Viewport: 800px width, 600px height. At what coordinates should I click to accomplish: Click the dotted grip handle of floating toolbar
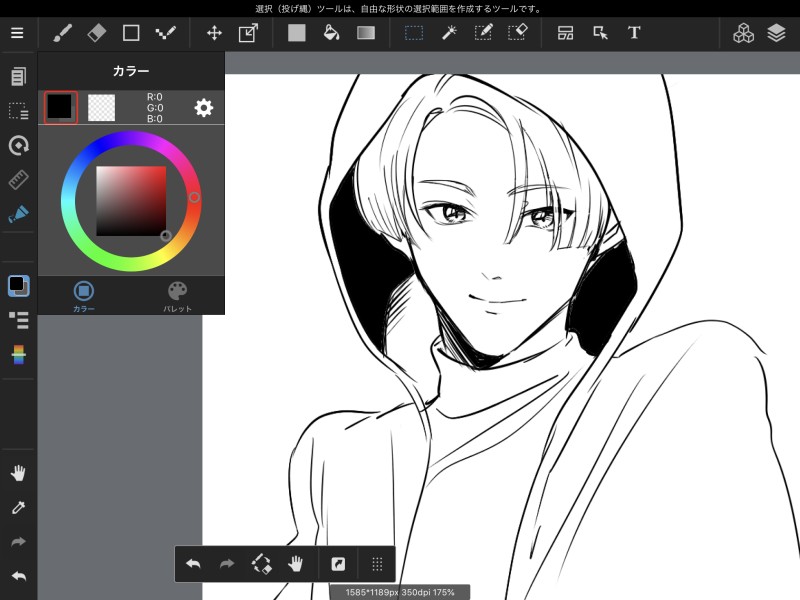(377, 564)
